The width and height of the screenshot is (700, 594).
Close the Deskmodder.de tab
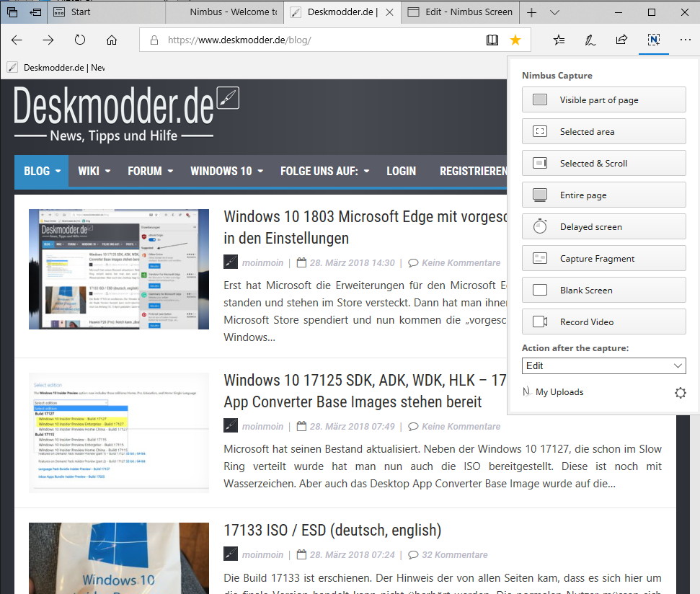(x=389, y=12)
